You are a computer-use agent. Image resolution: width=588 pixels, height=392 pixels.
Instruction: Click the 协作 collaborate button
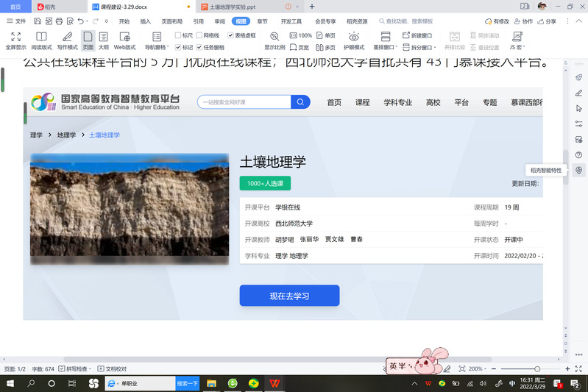[x=523, y=21]
